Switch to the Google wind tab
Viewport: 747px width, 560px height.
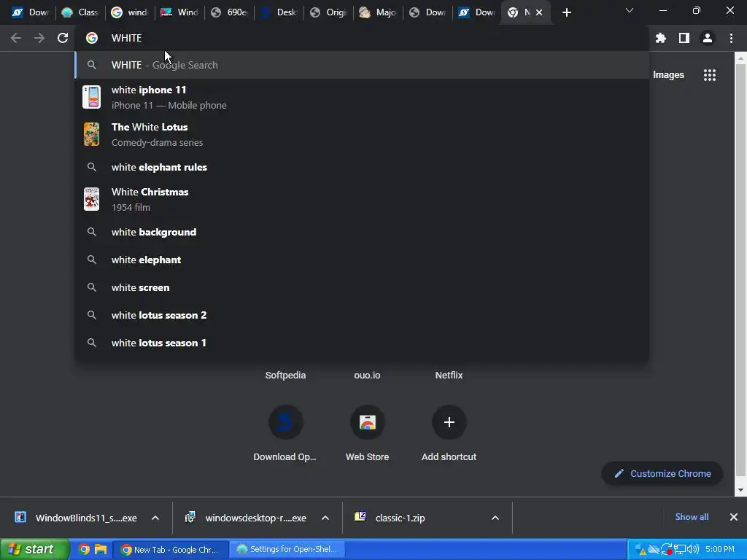click(x=130, y=12)
